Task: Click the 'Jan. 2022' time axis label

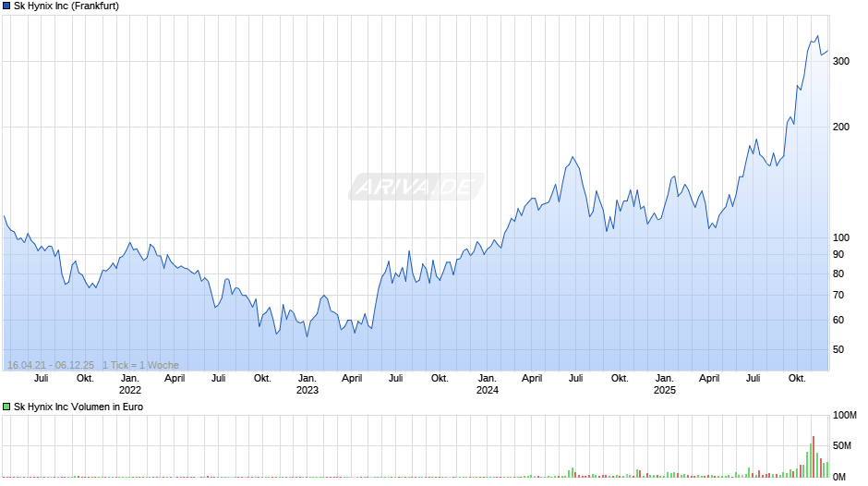Action: click(130, 384)
